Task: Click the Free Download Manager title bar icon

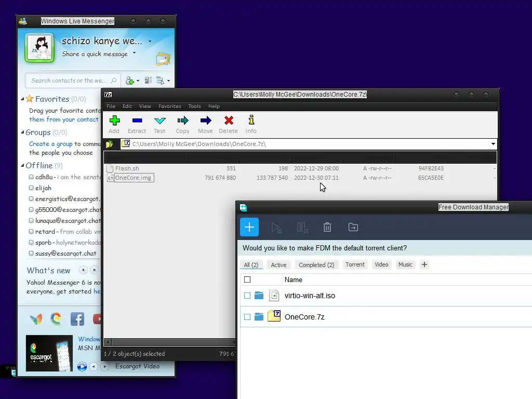Action: coord(243,208)
